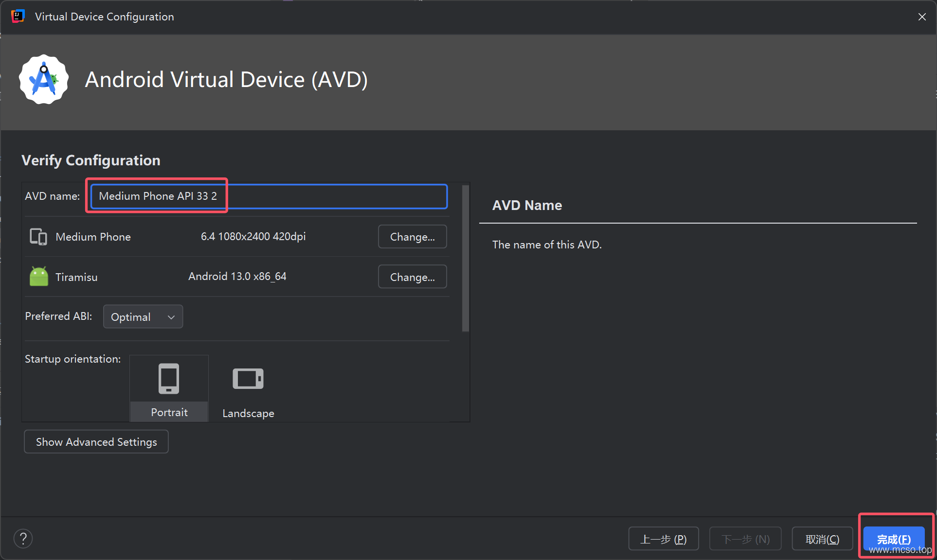This screenshot has height=560, width=937.
Task: Click the 'AVD Name' help heading
Action: [x=527, y=205]
